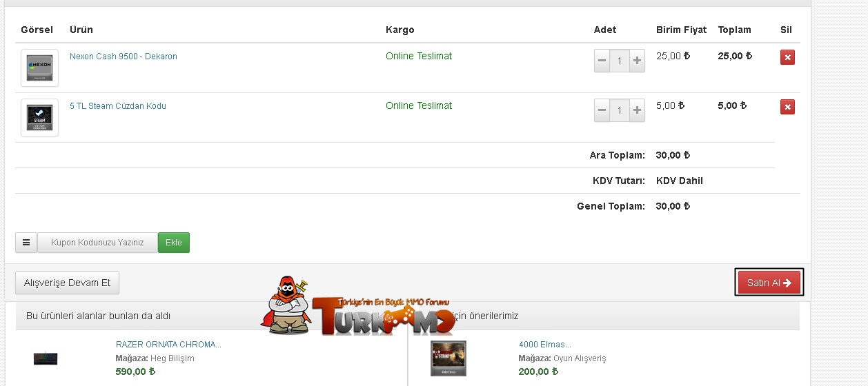Viewport: 868px width, 386px height.
Task: Continue shopping via Alışverişe Devam Et
Action: (x=68, y=283)
